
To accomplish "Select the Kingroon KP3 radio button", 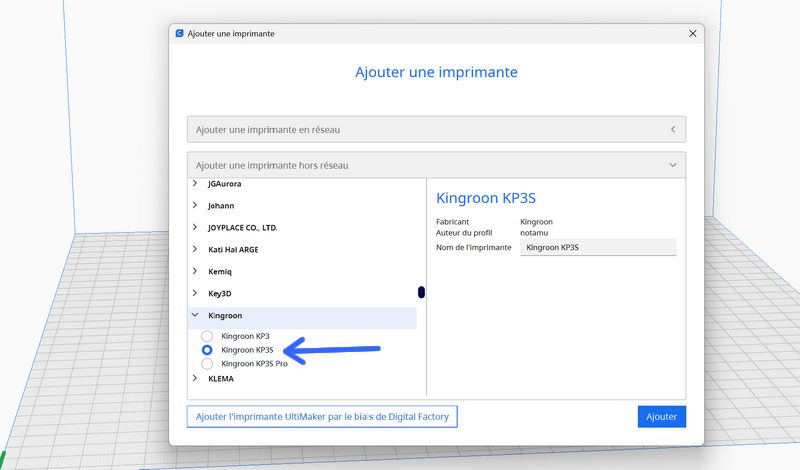I will 207,336.
